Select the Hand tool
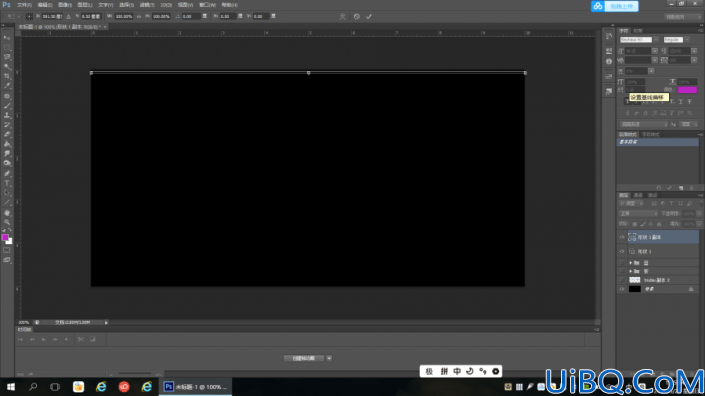 coord(7,213)
